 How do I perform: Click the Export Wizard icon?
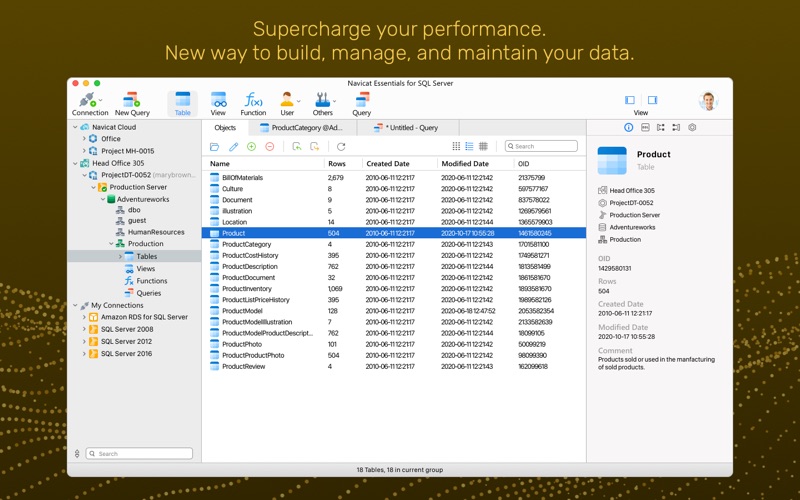pos(315,147)
